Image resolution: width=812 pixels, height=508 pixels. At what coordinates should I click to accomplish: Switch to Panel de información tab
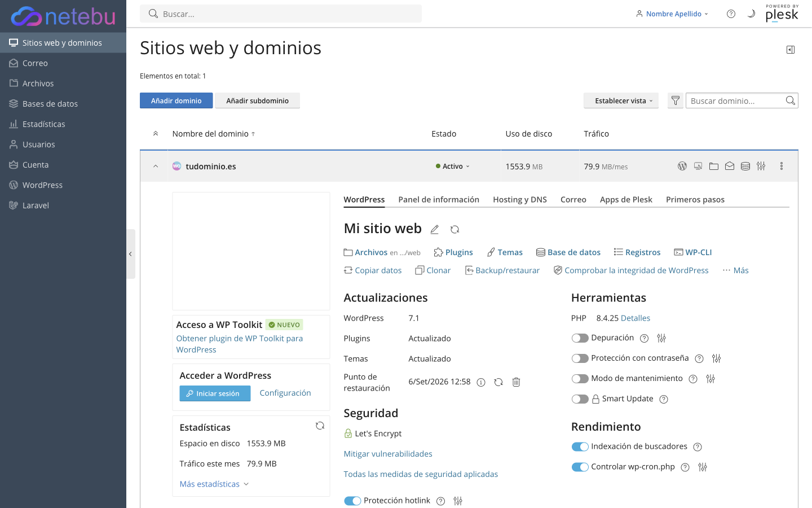tap(439, 199)
